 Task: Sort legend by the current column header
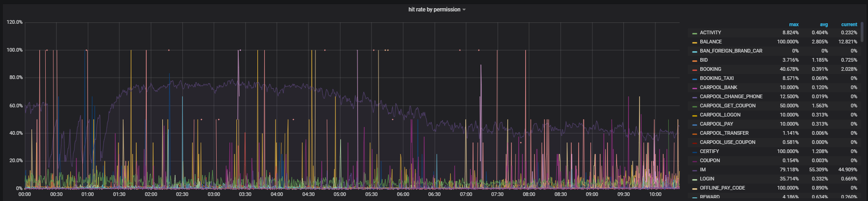coord(849,25)
